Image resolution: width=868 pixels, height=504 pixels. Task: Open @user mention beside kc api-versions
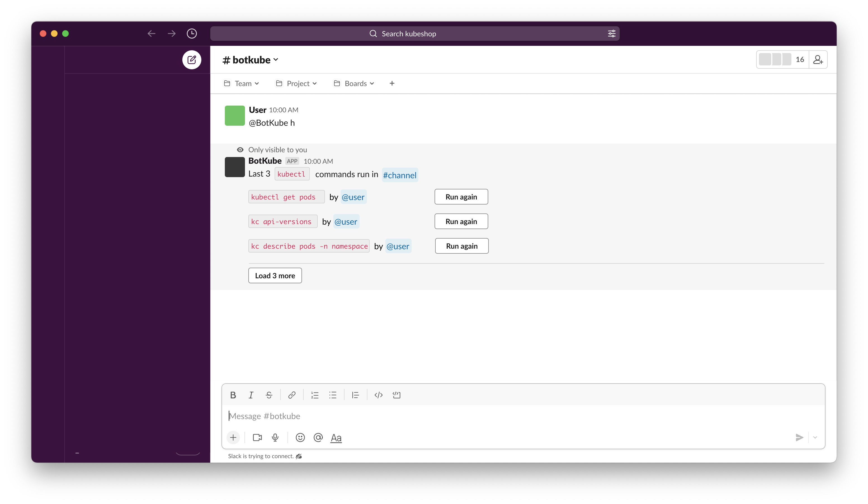pyautogui.click(x=346, y=222)
